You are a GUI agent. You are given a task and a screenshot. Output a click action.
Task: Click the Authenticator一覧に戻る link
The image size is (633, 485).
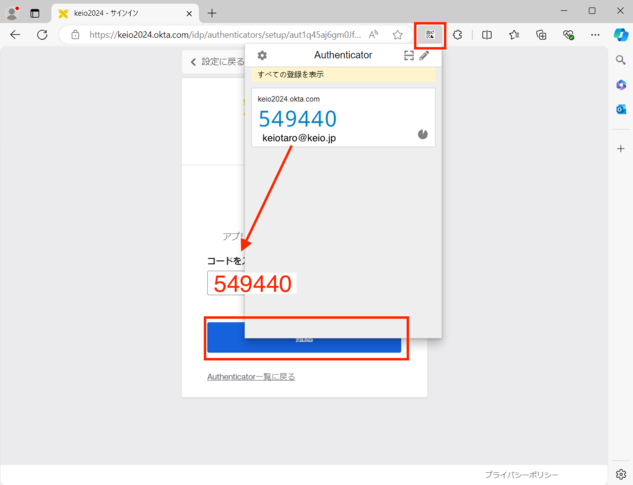point(250,377)
